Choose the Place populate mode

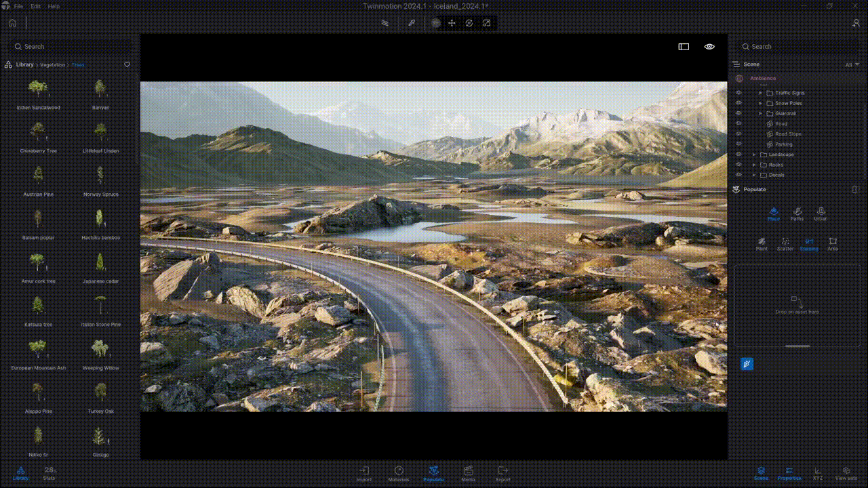(773, 214)
